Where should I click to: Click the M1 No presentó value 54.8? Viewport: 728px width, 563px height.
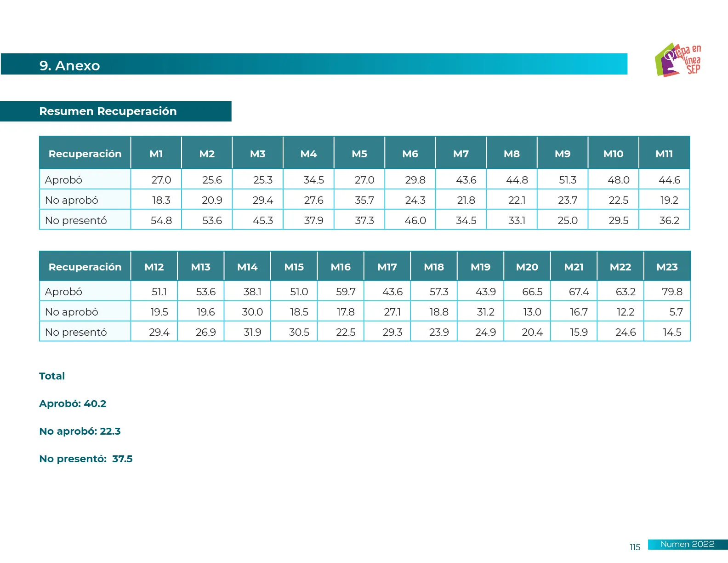click(x=161, y=220)
